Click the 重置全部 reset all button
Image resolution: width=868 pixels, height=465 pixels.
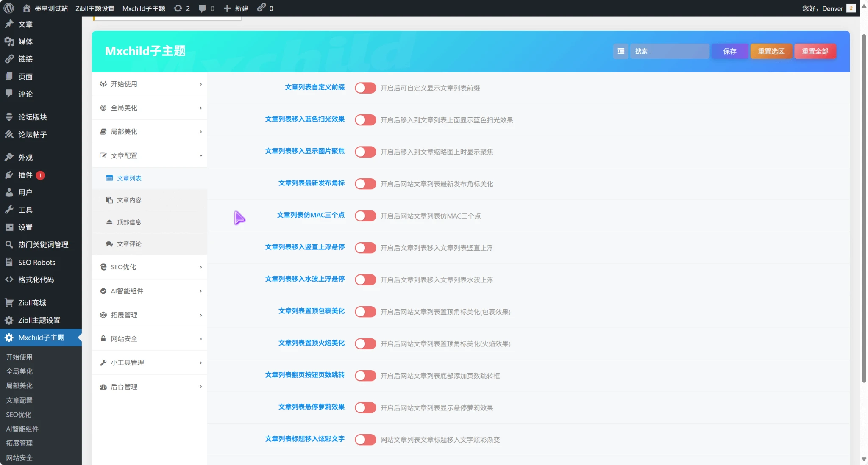pyautogui.click(x=815, y=51)
